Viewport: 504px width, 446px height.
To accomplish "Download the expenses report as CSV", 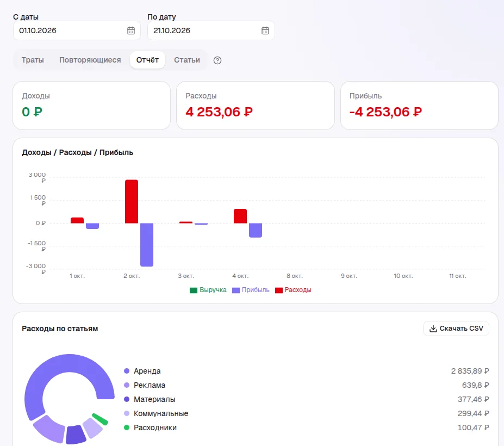I will click(456, 329).
